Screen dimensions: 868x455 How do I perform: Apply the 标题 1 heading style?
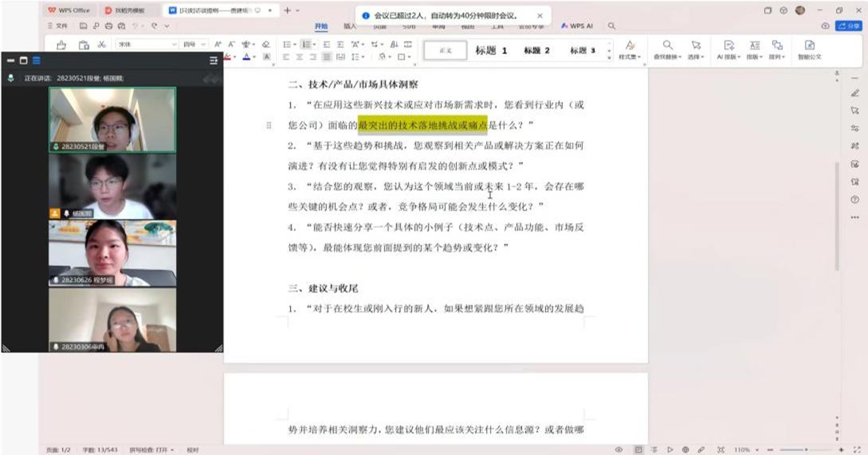pos(491,50)
